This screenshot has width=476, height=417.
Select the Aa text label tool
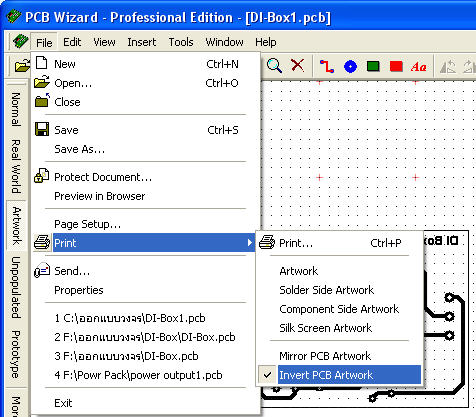419,67
